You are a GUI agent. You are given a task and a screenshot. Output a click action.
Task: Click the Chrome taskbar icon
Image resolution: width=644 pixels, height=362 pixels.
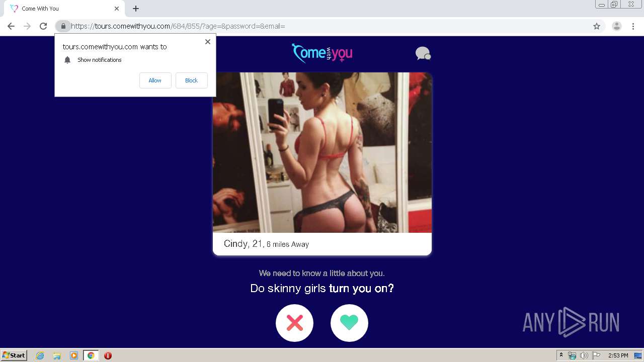coord(91,355)
